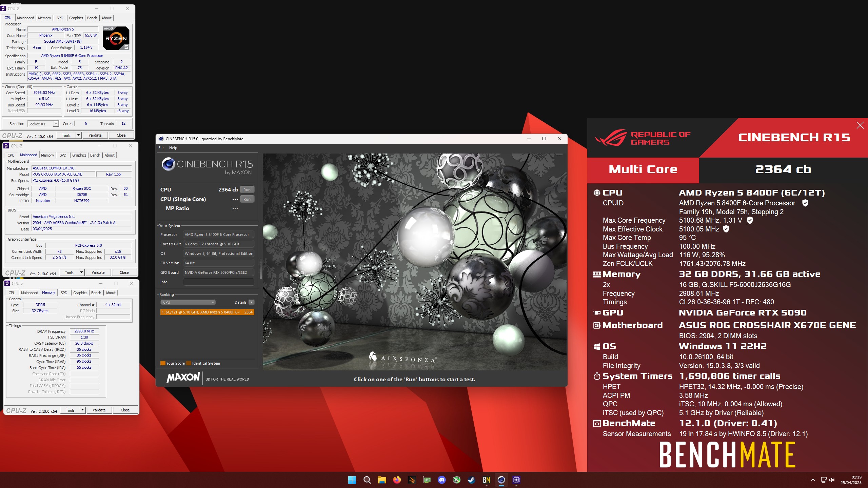Image resolution: width=868 pixels, height=488 pixels.
Task: Open Tools dropdown arrow in CPU-Z processor window
Action: coord(78,135)
